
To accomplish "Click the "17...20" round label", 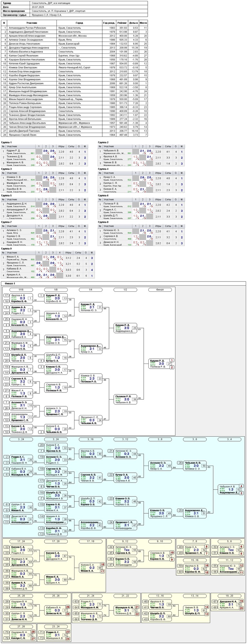I will 56,542.
